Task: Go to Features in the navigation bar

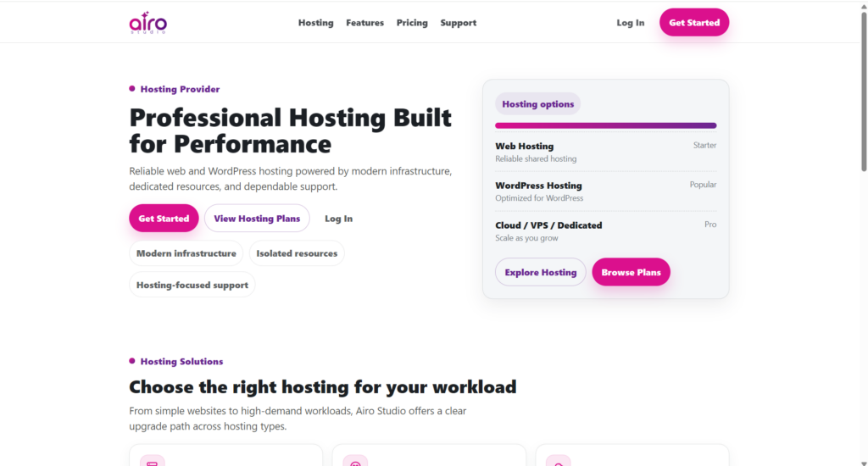Action: point(364,23)
